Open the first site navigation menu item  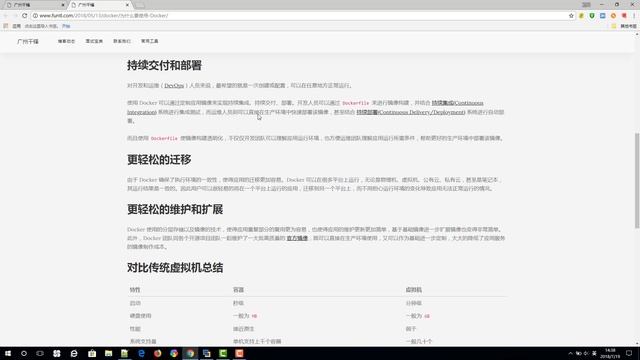(66, 41)
